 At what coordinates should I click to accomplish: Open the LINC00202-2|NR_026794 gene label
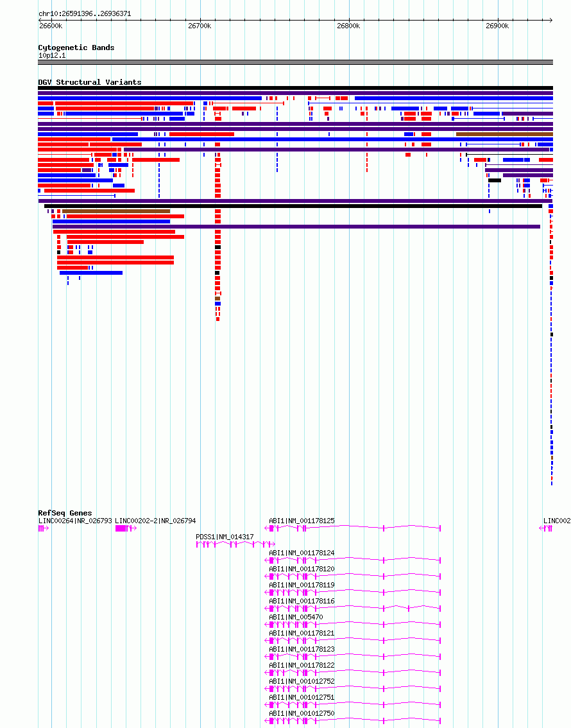(155, 521)
